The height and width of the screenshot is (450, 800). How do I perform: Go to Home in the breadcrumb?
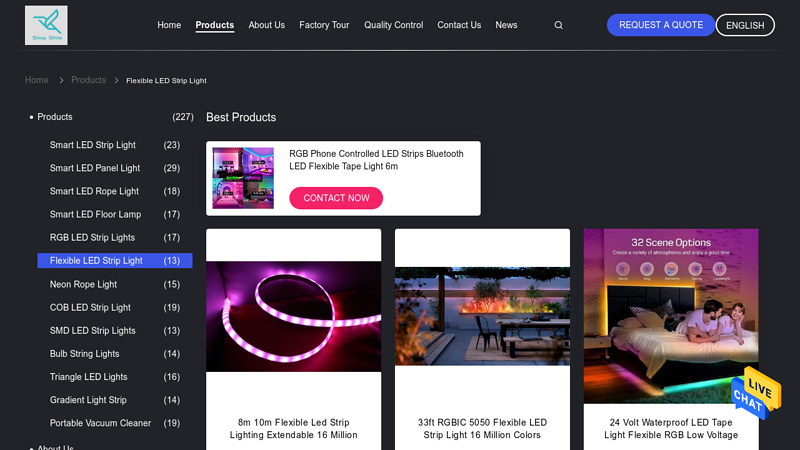coord(37,80)
